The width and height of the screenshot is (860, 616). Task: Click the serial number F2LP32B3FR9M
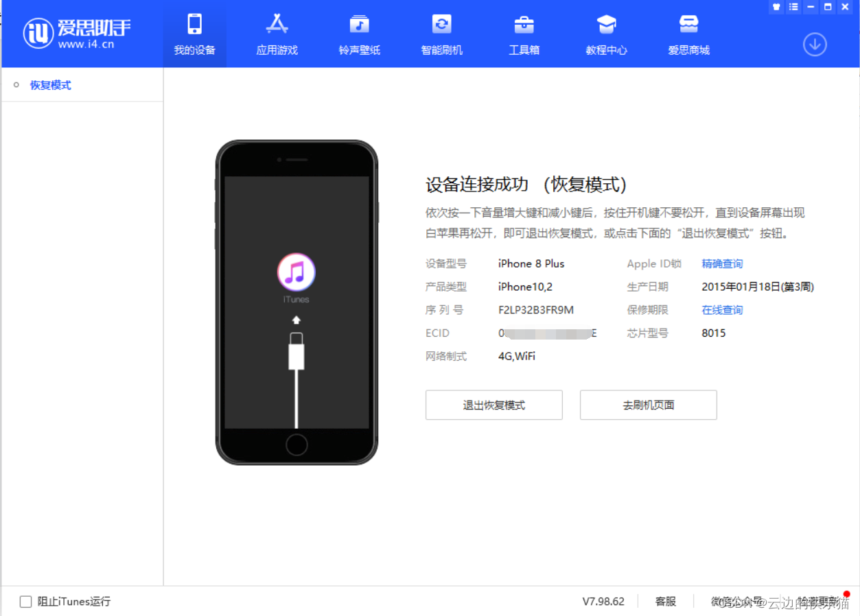tap(536, 310)
